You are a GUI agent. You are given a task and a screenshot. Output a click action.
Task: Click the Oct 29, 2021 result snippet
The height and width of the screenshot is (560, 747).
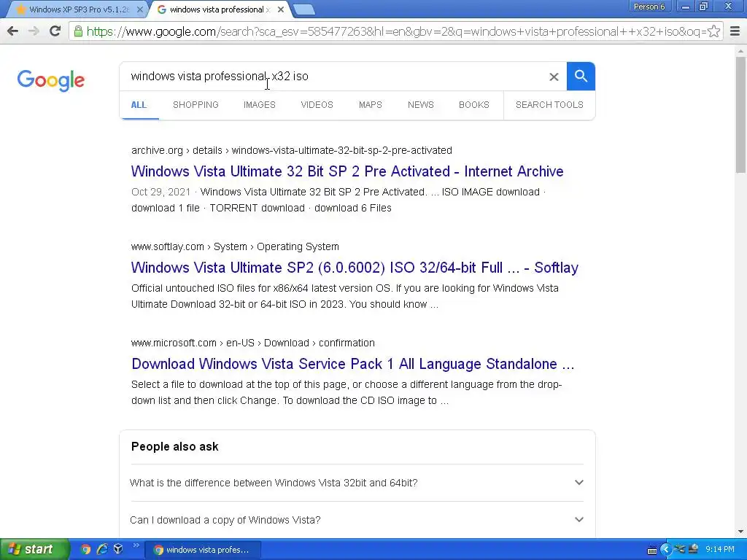pyautogui.click(x=338, y=200)
